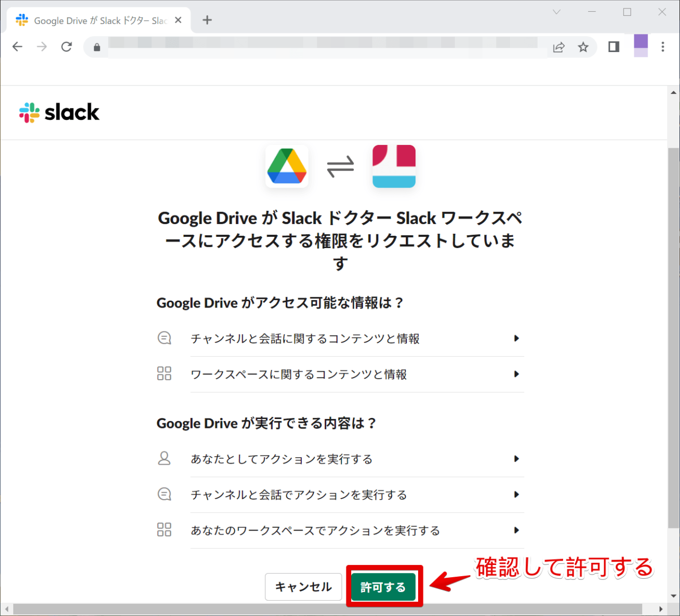Click the grid icon beside あなたのワークスペースで
680x616 pixels.
click(x=164, y=529)
